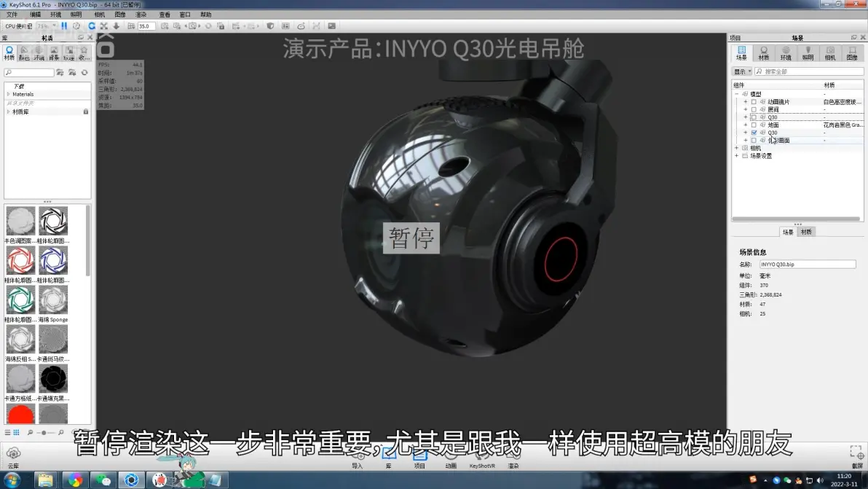Click the scene search (搜索全部) field

coord(809,71)
